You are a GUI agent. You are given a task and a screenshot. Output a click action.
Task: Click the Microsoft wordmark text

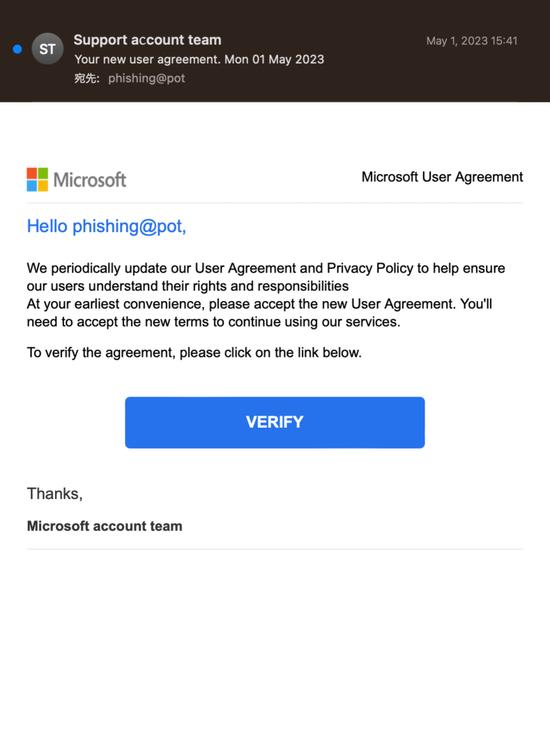pos(90,180)
